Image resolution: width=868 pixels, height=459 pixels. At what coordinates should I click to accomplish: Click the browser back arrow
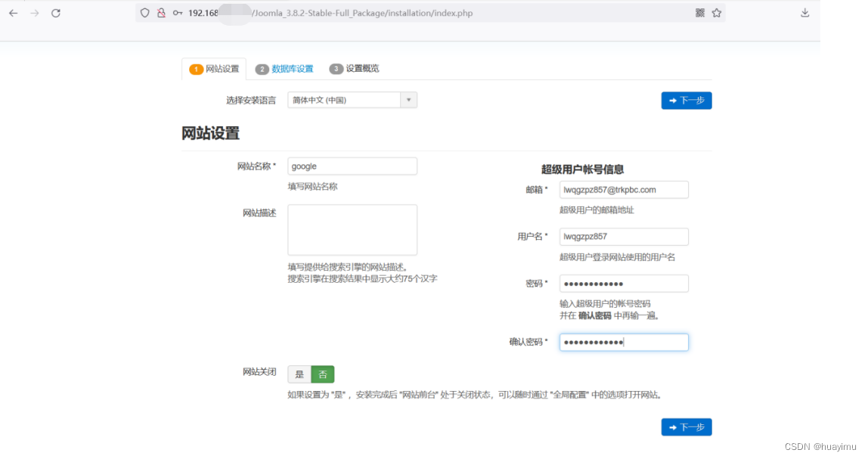click(13, 13)
